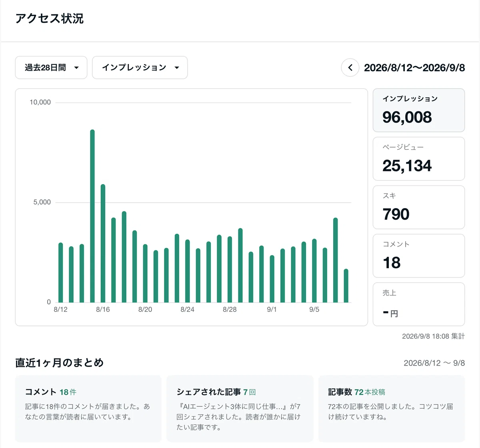The image size is (480, 448).
Task: Click the date range 2026/8/12〜2026/9/8 label
Action: 414,68
